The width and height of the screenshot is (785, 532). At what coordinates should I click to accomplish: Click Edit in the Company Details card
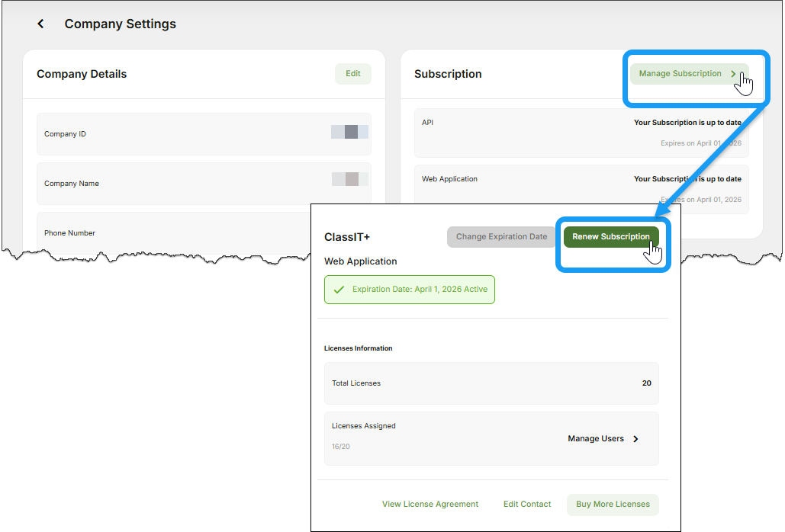point(352,73)
